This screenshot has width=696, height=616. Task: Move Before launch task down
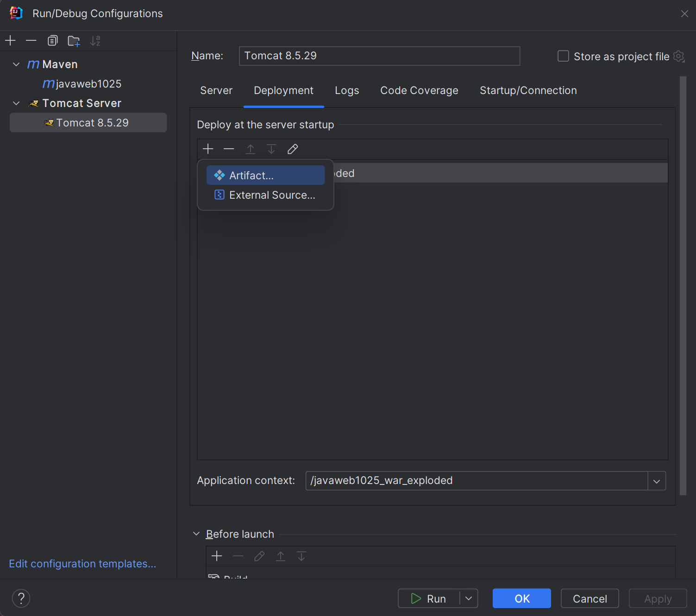click(x=301, y=556)
